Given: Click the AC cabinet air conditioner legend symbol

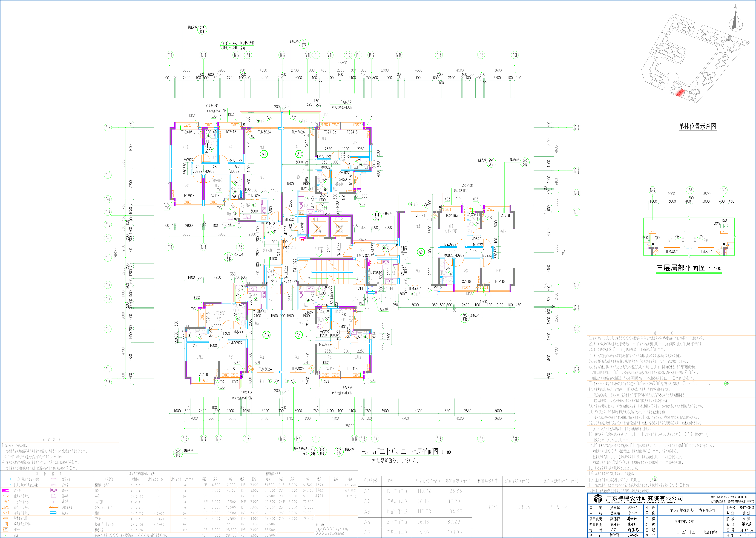Looking at the screenshot, I should [x=6, y=513].
